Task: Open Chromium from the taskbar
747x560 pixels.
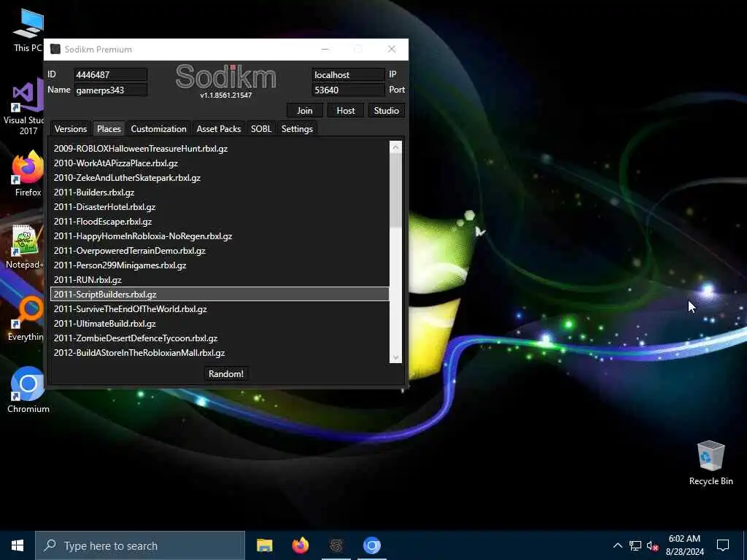Action: [372, 545]
